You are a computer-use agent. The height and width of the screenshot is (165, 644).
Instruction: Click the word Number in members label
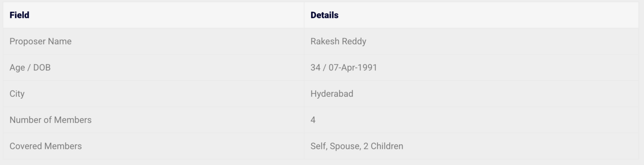point(24,120)
